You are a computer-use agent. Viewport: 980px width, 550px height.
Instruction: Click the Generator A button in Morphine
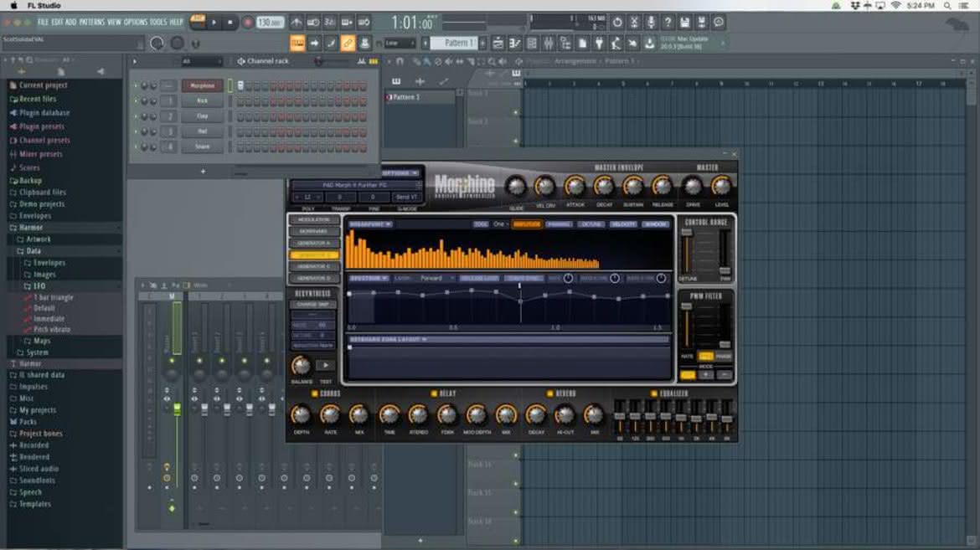pyautogui.click(x=314, y=243)
